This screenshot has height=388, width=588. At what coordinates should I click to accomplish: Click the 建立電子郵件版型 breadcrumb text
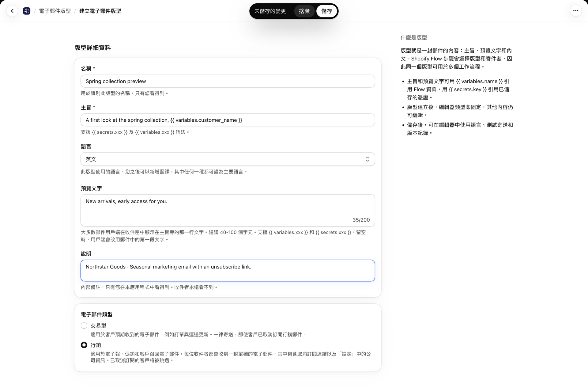click(100, 11)
